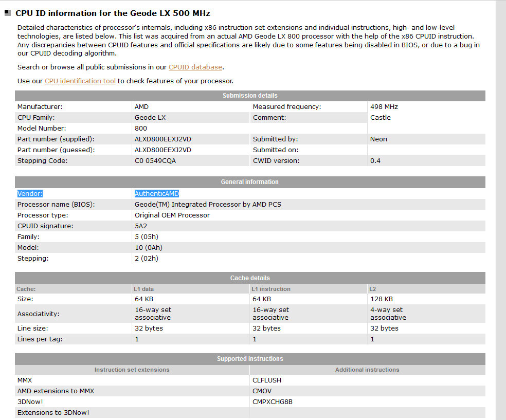Click the measured frequency '498 MHz'

(384, 107)
